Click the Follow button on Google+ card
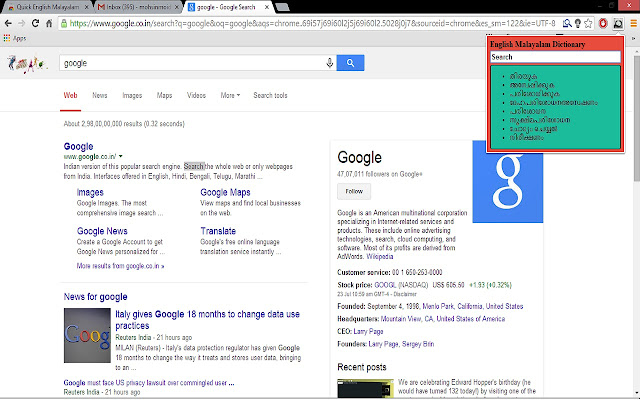This screenshot has height=400, width=640. (354, 191)
